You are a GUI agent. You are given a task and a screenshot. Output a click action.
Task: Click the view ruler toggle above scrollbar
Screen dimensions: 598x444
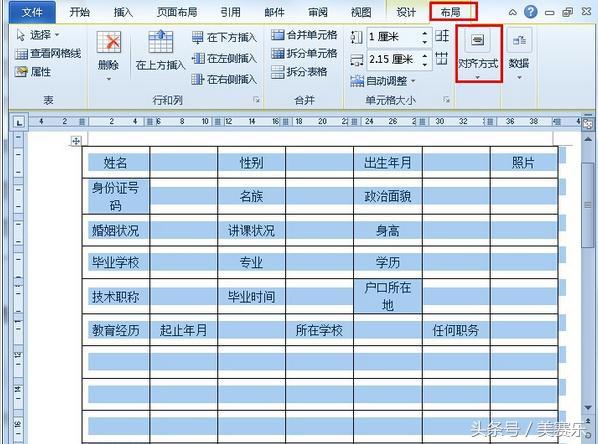click(588, 124)
